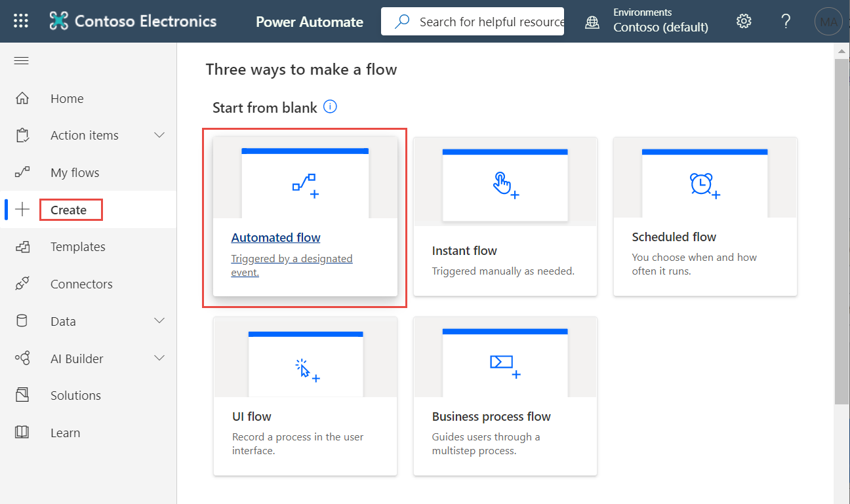This screenshot has height=504, width=850.
Task: Click the Connectors plug icon
Action: click(22, 284)
